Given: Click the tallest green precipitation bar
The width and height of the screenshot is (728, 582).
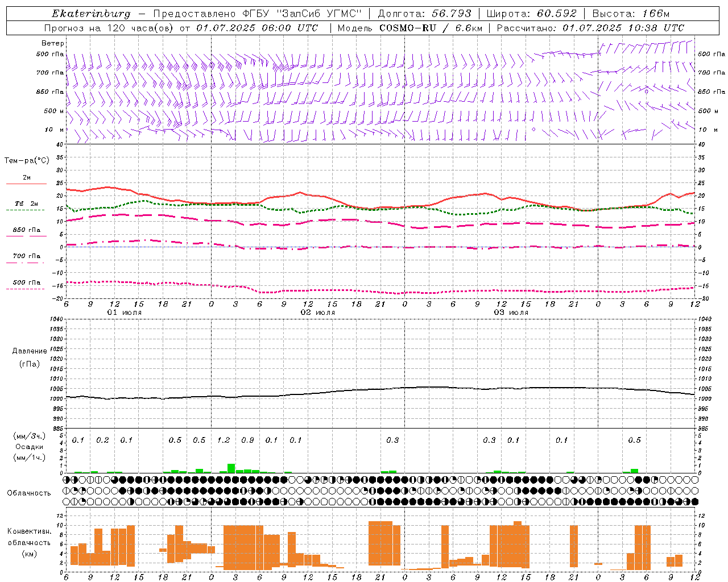Looking at the screenshot, I should [231, 468].
